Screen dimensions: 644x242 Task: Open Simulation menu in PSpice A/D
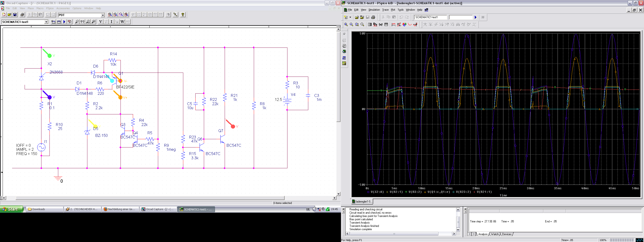pos(374,10)
